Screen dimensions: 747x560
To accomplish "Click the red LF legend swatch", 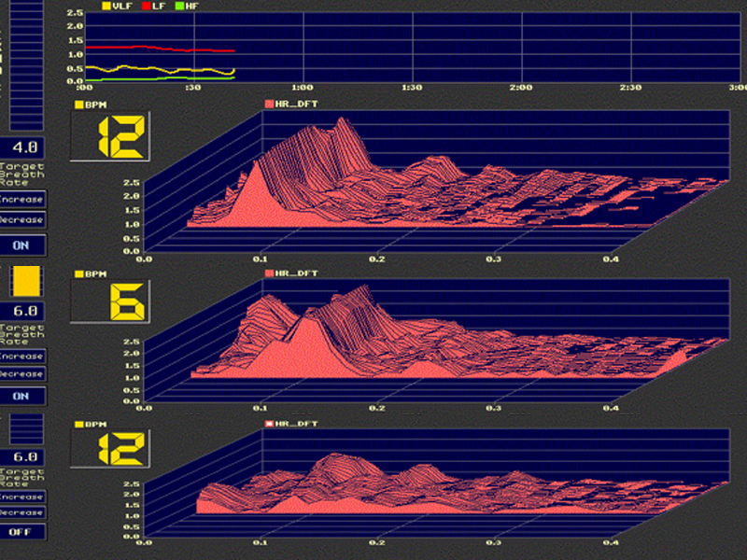I will 147,7.
